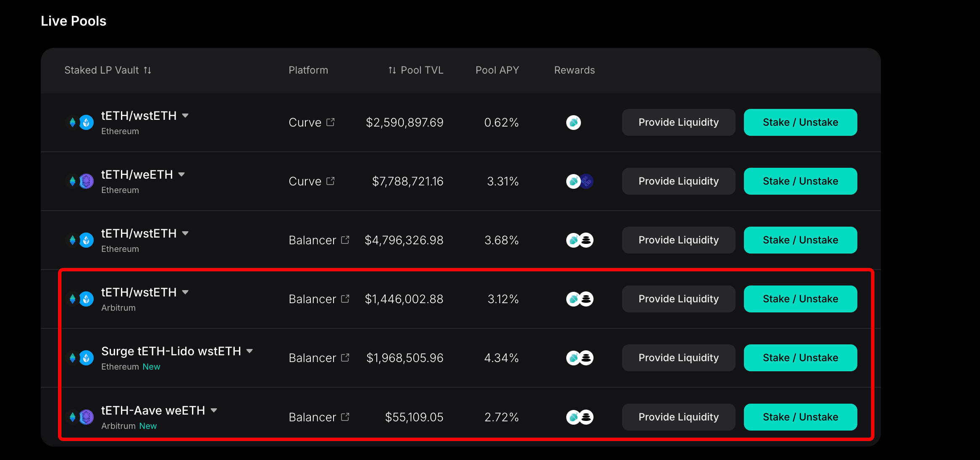
Task: Stake / Unstake in Arbitrum tETH/wstETH pool
Action: [x=800, y=299]
